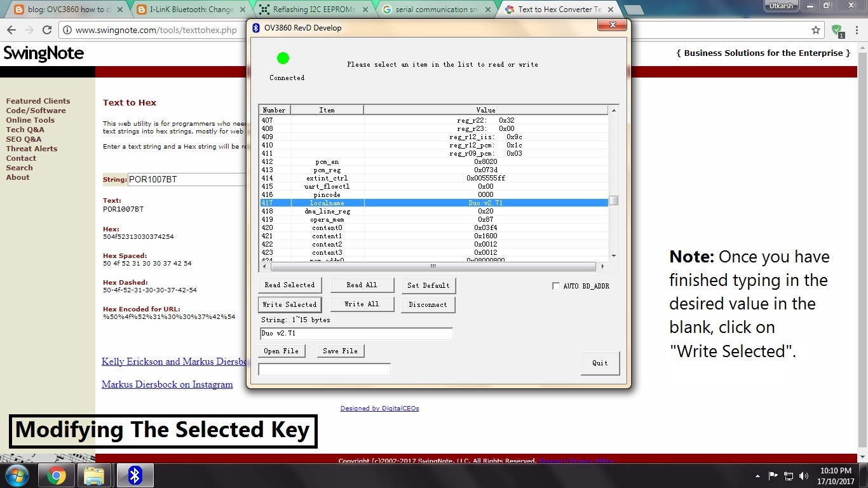The image size is (868, 488).
Task: Close the serial communication search tab
Action: (489, 10)
